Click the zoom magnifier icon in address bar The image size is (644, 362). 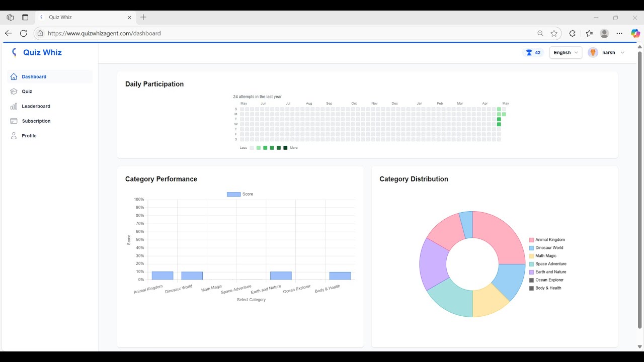click(540, 33)
